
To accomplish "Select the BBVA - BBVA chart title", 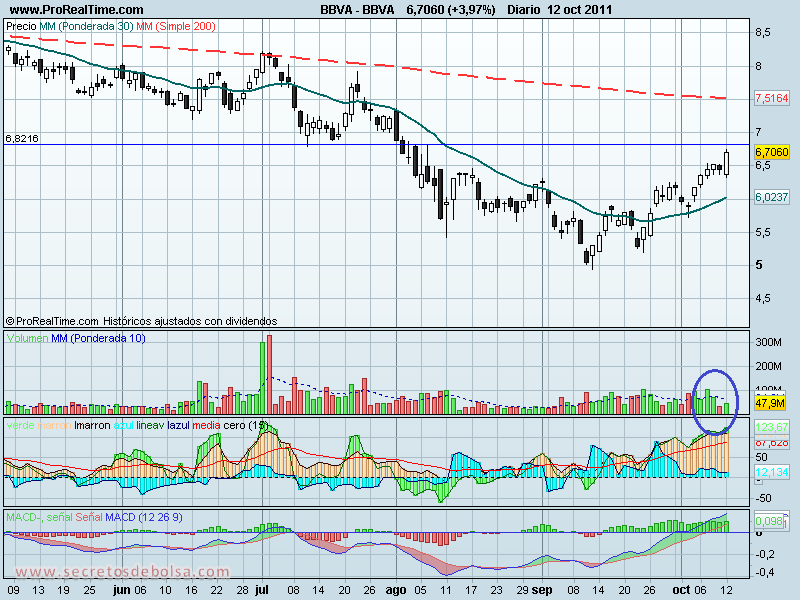I will click(357, 9).
